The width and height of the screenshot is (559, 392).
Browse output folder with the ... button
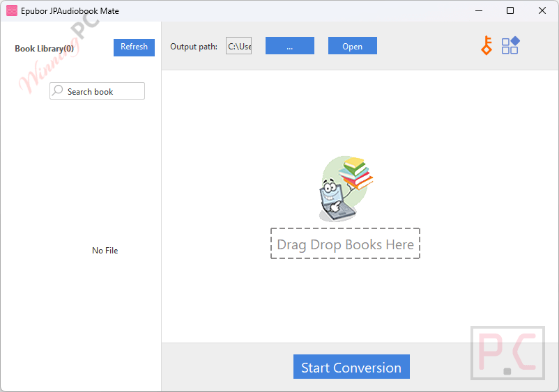290,45
